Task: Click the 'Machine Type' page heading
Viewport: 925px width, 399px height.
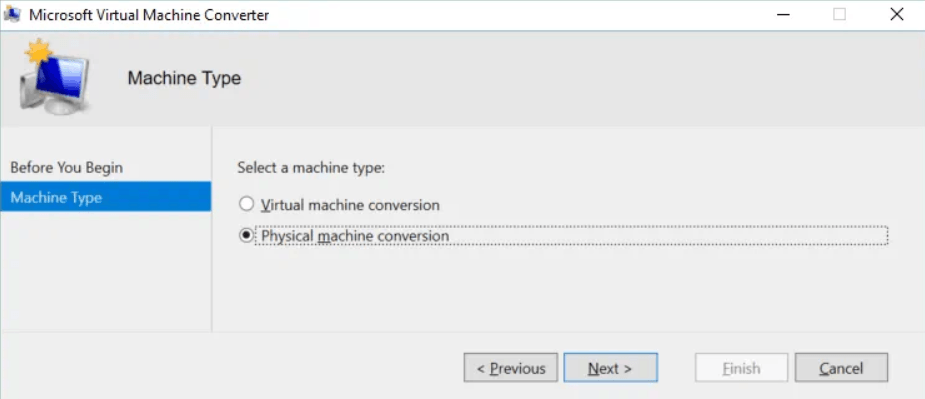Action: coord(184,78)
